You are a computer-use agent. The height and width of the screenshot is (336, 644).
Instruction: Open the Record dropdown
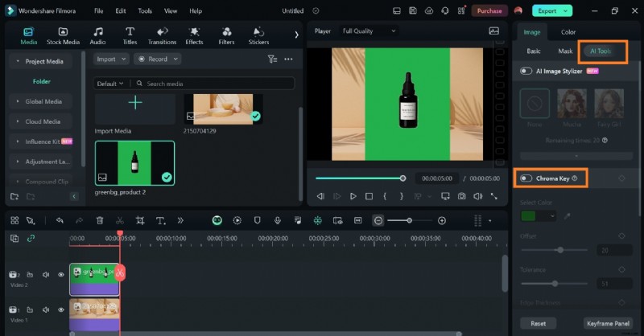(x=158, y=59)
